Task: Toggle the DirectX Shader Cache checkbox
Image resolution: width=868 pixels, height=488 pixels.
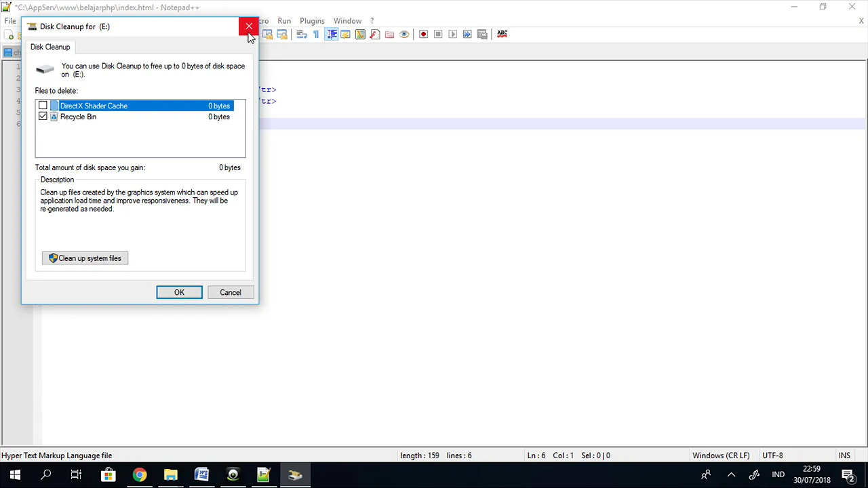Action: [x=43, y=106]
